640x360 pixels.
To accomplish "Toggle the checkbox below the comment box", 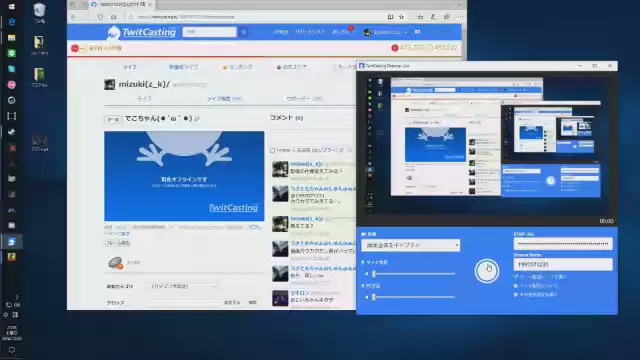I will pos(272,150).
